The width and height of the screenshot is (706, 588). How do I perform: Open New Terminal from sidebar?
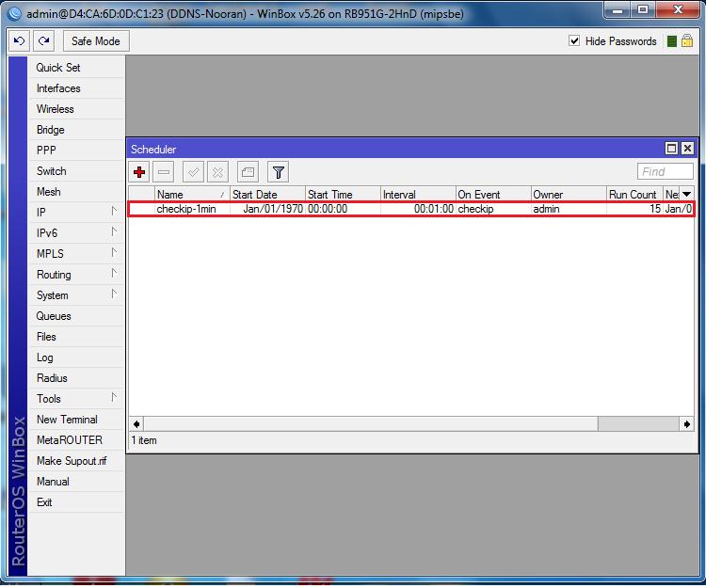coord(67,420)
